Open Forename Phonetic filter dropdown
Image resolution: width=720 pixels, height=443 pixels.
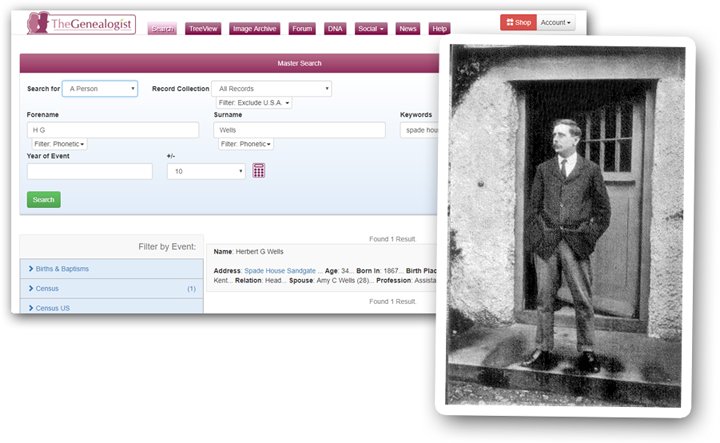point(59,144)
